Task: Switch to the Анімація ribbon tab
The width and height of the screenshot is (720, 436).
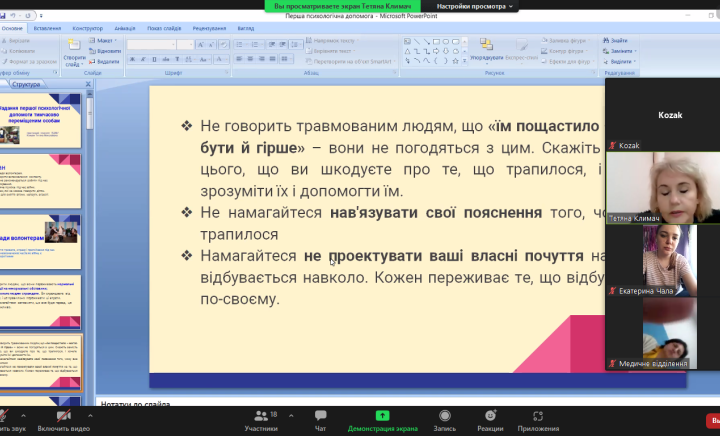Action: [125, 28]
